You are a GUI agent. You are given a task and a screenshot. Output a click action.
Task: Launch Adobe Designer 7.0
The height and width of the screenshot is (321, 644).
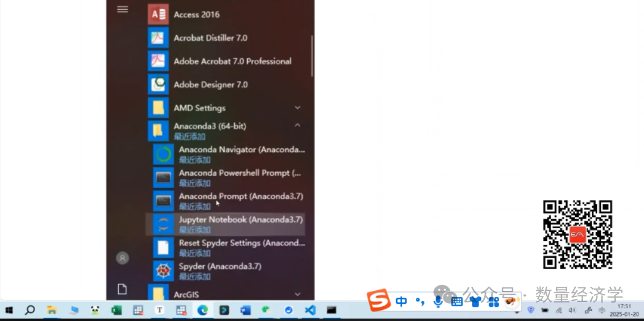click(226, 85)
